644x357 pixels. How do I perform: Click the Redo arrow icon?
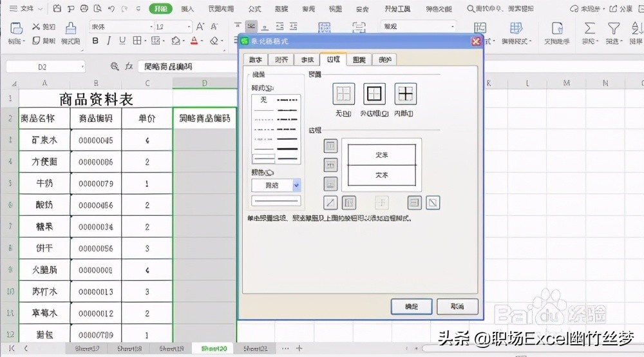[125, 8]
